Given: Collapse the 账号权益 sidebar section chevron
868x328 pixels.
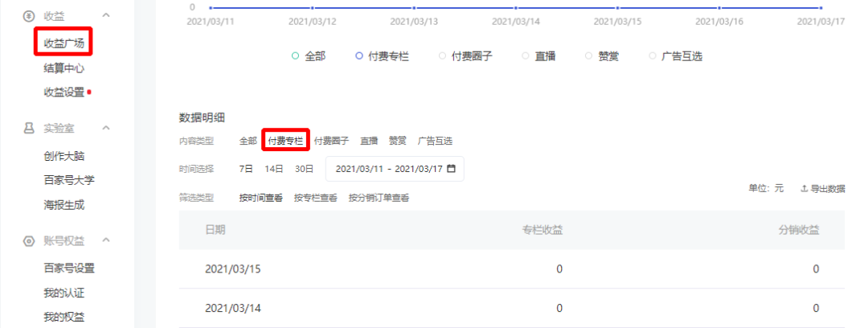Looking at the screenshot, I should [107, 240].
